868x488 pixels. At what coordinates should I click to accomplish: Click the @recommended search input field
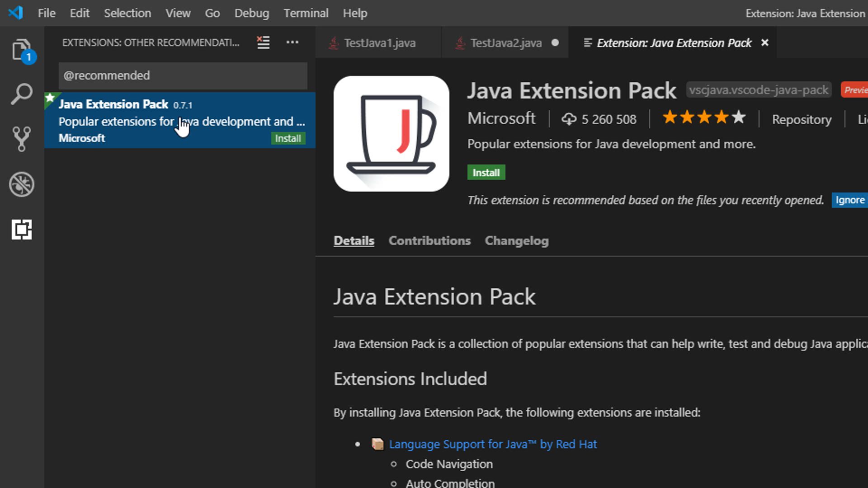click(182, 75)
